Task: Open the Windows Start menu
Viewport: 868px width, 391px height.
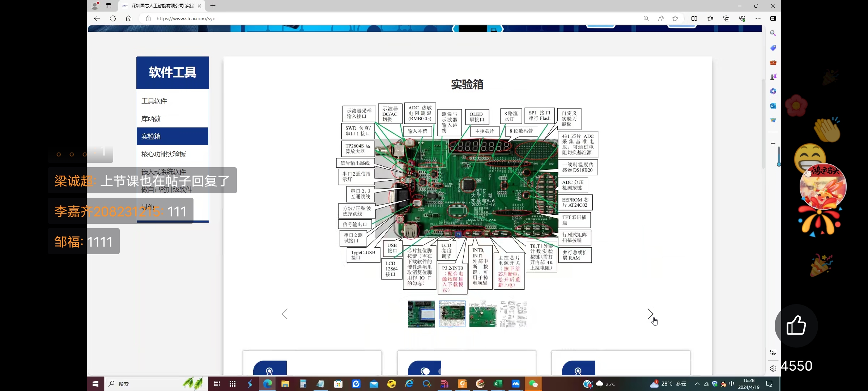Action: (95, 384)
